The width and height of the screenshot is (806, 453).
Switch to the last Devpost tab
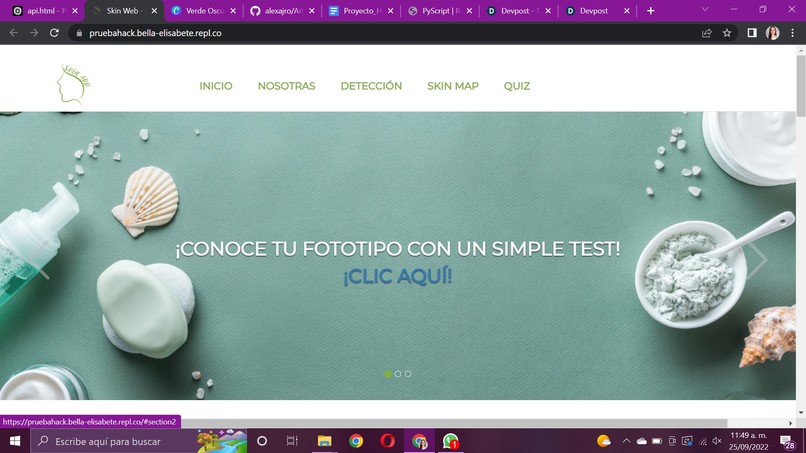(x=596, y=11)
